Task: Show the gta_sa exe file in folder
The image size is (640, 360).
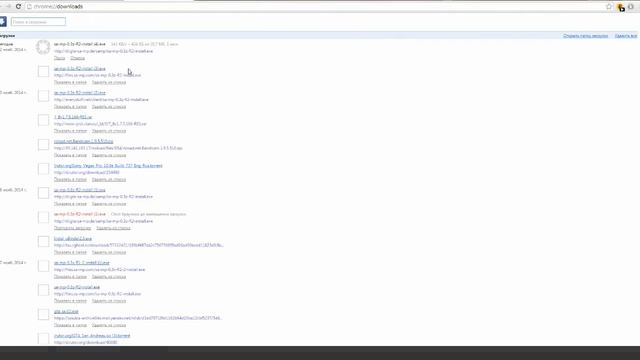Action: point(70,325)
